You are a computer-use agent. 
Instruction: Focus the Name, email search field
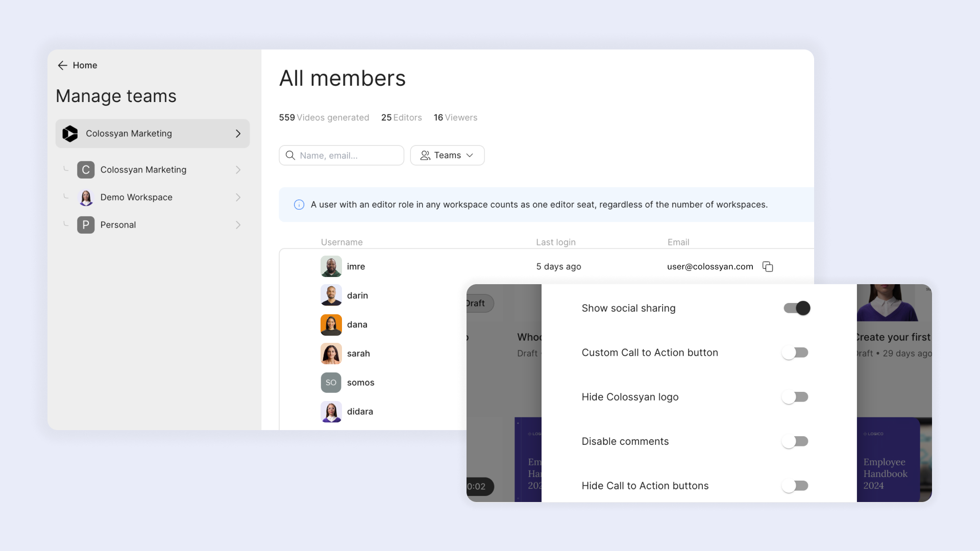(x=341, y=156)
